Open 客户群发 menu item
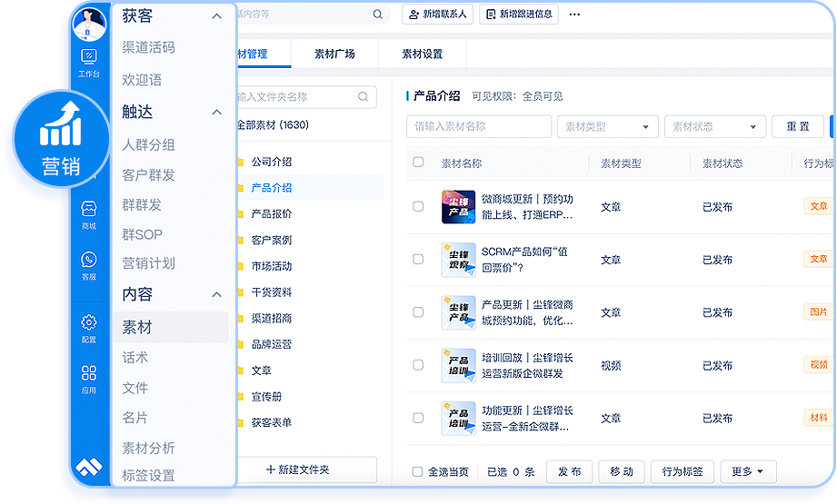This screenshot has height=504, width=837. pos(148,175)
